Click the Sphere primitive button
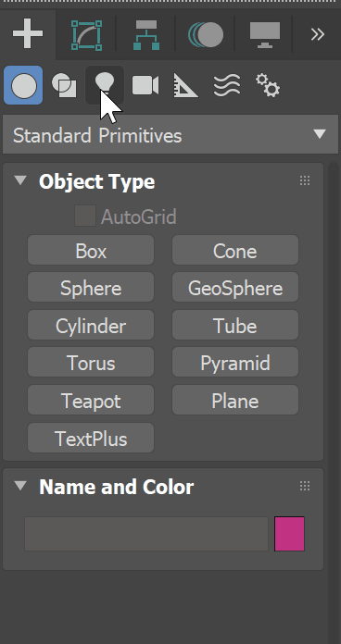Viewport: 341px width, 644px height. point(91,288)
